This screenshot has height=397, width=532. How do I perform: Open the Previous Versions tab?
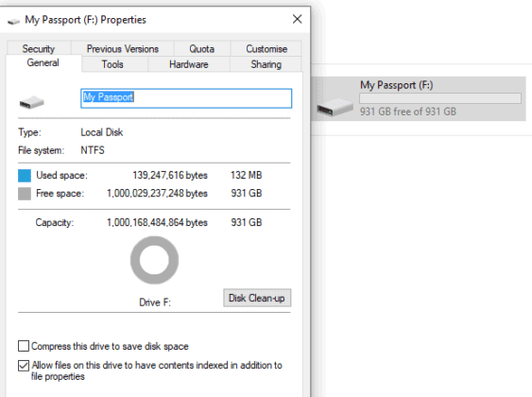pos(123,48)
